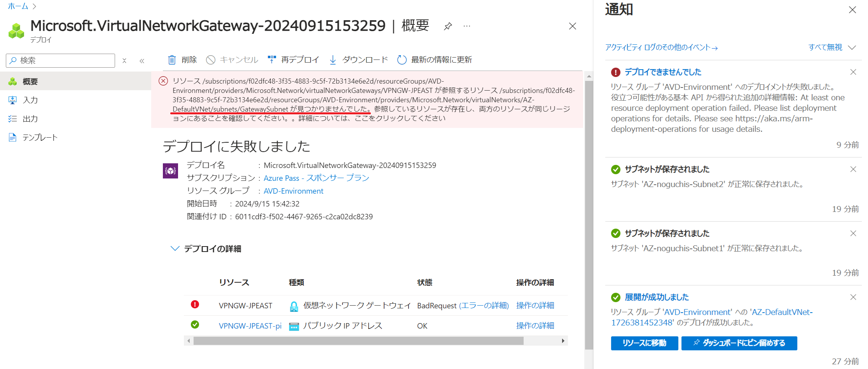Open the VPNGW-JPEAST-pi resource link

pos(250,326)
